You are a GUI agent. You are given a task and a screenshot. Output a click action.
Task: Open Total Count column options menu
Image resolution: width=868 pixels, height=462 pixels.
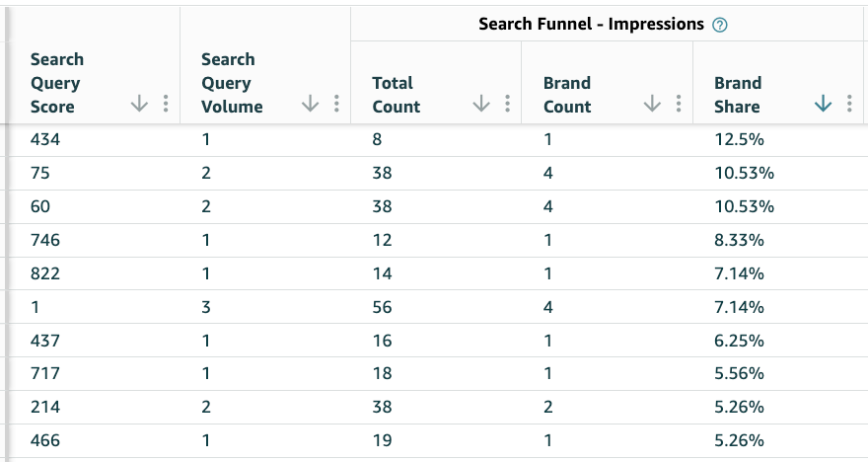(508, 104)
